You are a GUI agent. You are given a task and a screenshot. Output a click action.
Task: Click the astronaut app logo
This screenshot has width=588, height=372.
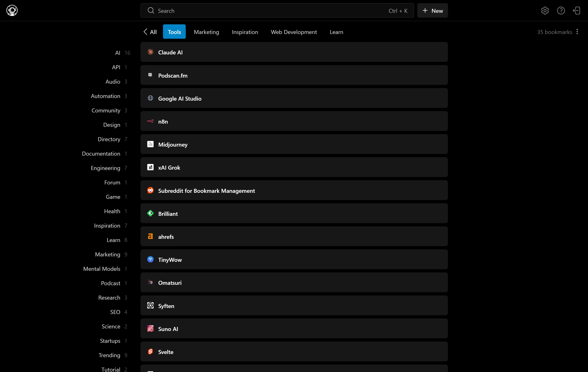pos(12,10)
